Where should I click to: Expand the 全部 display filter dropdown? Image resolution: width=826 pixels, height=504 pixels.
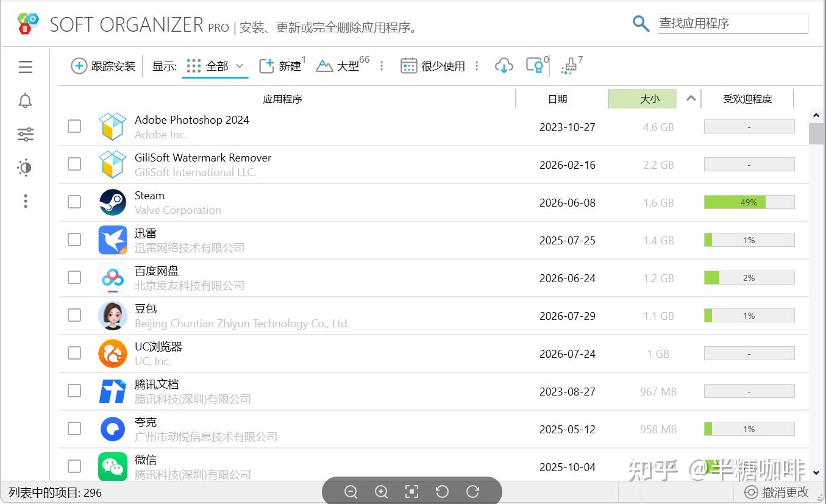[215, 66]
